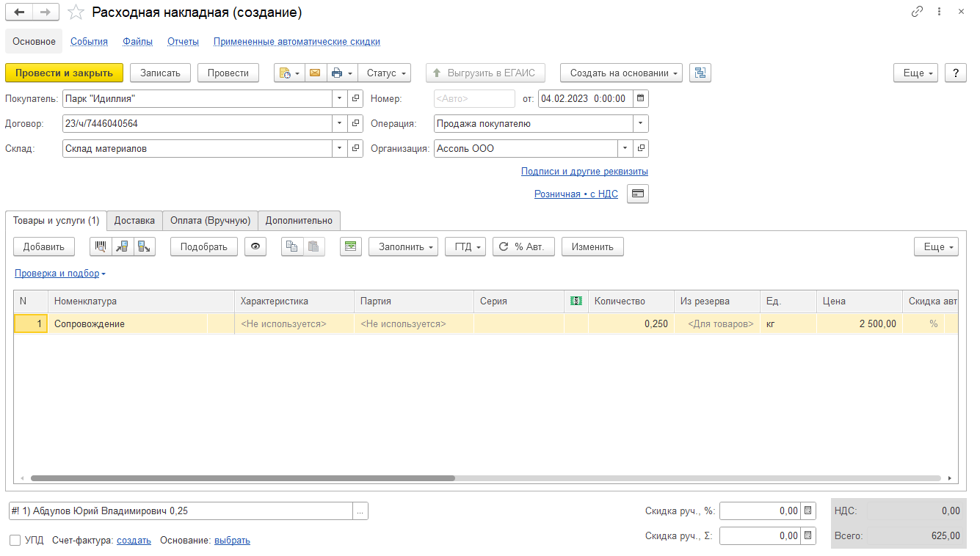Copy link to document with chain icon

click(x=917, y=12)
